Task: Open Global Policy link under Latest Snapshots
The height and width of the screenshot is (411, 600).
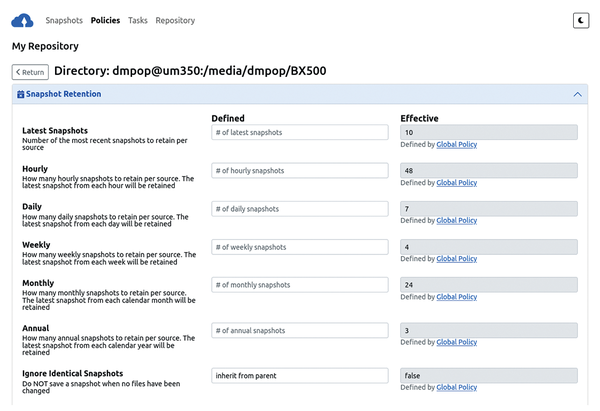Action: click(457, 145)
